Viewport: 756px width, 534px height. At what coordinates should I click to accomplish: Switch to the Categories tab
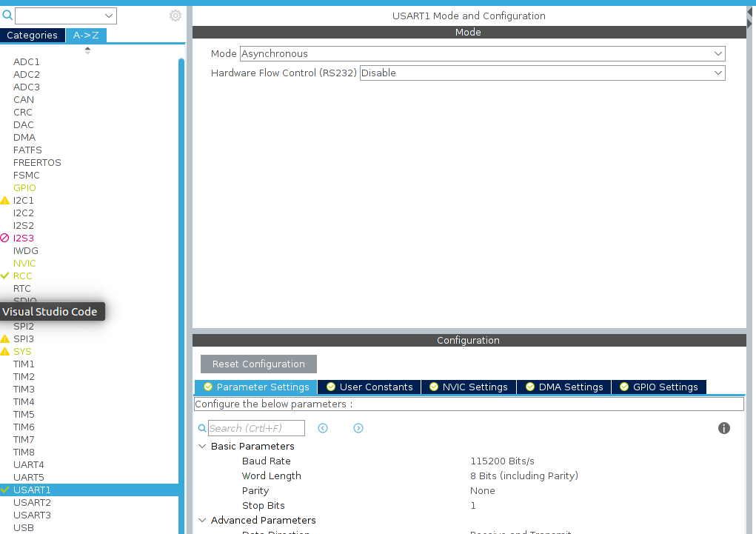coord(33,36)
